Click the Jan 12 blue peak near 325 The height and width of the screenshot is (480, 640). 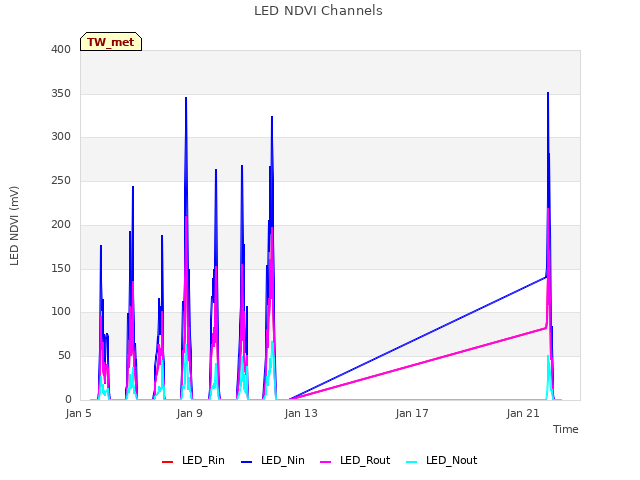(272, 117)
